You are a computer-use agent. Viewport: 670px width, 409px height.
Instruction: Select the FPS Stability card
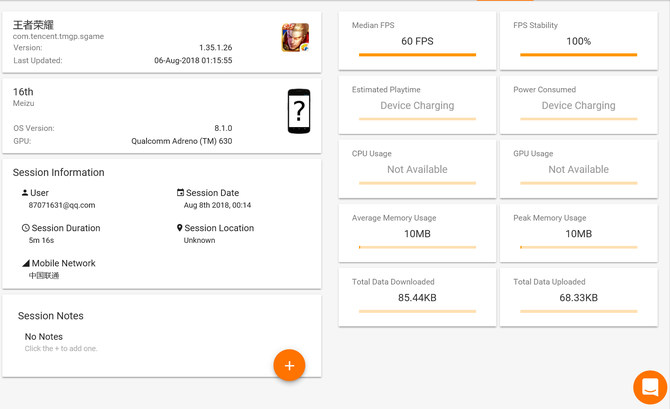(579, 41)
